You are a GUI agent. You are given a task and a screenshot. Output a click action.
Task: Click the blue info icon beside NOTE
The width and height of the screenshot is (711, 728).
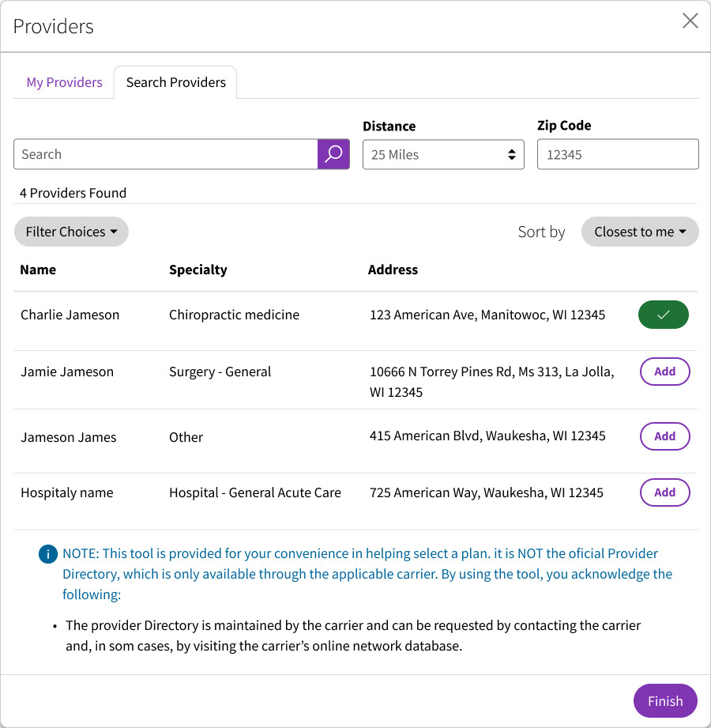coord(47,554)
